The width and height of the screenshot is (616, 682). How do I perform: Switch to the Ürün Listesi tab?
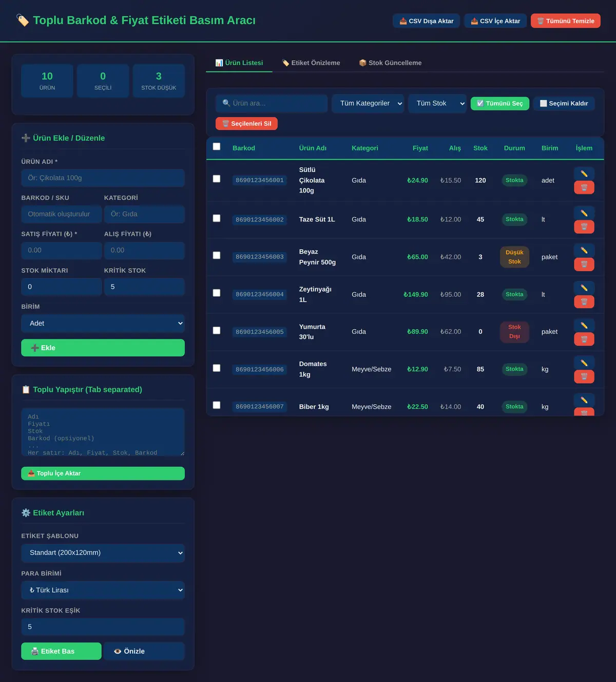[239, 63]
